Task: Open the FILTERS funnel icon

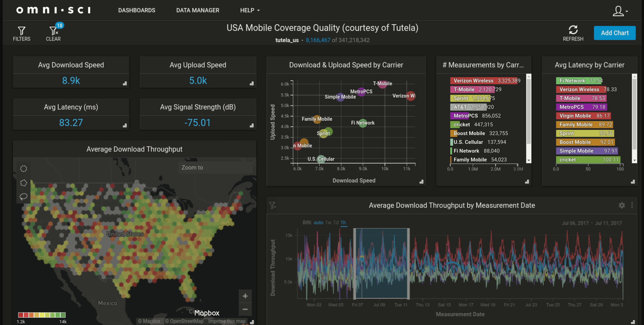Action: pos(21,31)
